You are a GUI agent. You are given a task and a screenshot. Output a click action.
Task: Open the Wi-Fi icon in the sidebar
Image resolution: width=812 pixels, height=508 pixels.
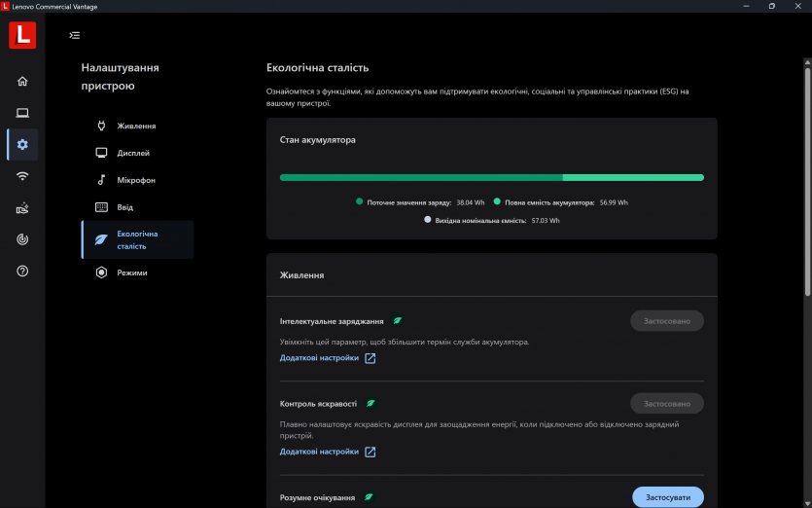click(x=22, y=176)
